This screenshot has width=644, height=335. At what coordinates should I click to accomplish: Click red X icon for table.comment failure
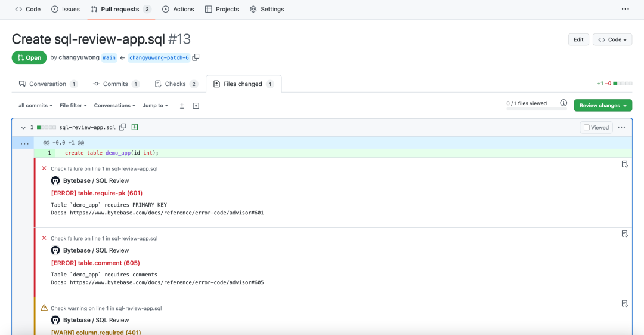point(44,238)
